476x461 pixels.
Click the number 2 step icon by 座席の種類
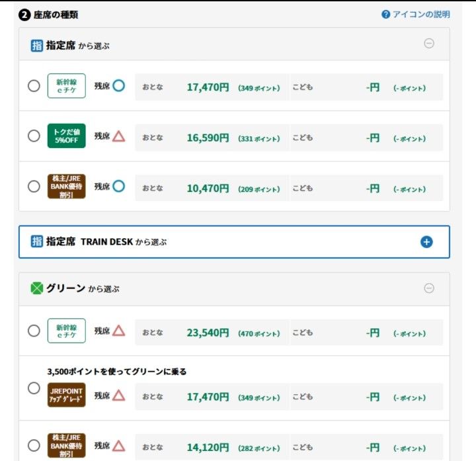point(24,15)
